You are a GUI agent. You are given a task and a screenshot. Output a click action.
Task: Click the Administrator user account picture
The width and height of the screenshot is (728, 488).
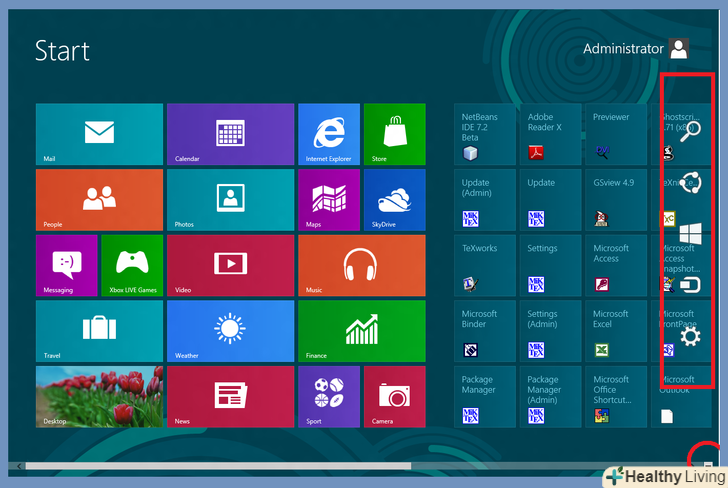[x=679, y=48]
